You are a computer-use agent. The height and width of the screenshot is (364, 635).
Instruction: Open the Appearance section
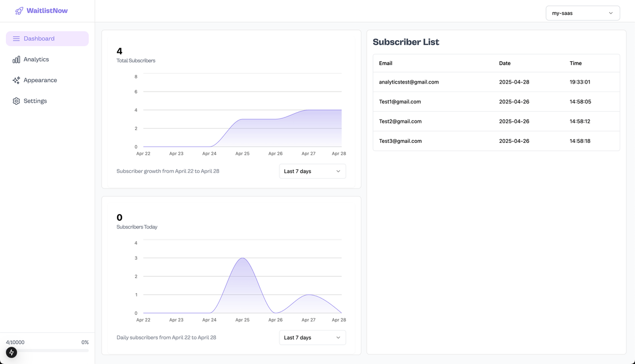pyautogui.click(x=40, y=80)
